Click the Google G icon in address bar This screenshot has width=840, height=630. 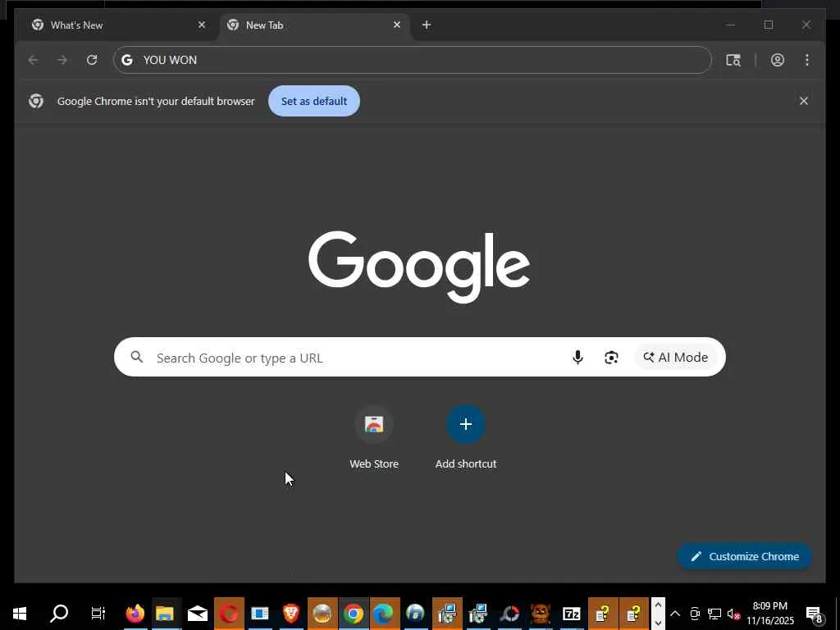pyautogui.click(x=127, y=60)
